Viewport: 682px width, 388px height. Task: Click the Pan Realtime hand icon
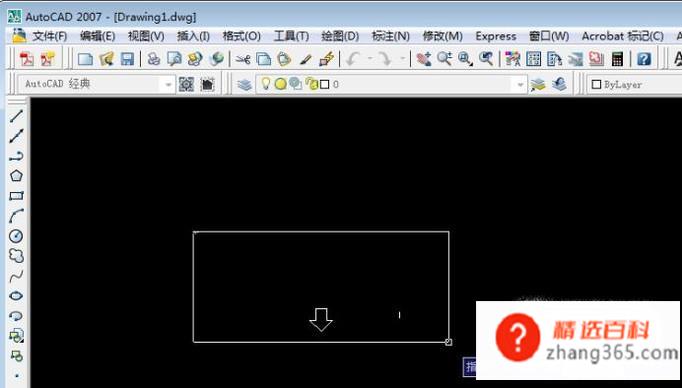pos(423,59)
